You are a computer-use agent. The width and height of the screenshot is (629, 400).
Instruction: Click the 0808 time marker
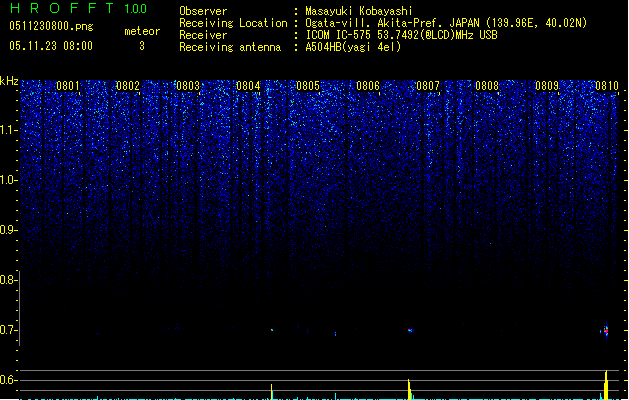(x=487, y=86)
